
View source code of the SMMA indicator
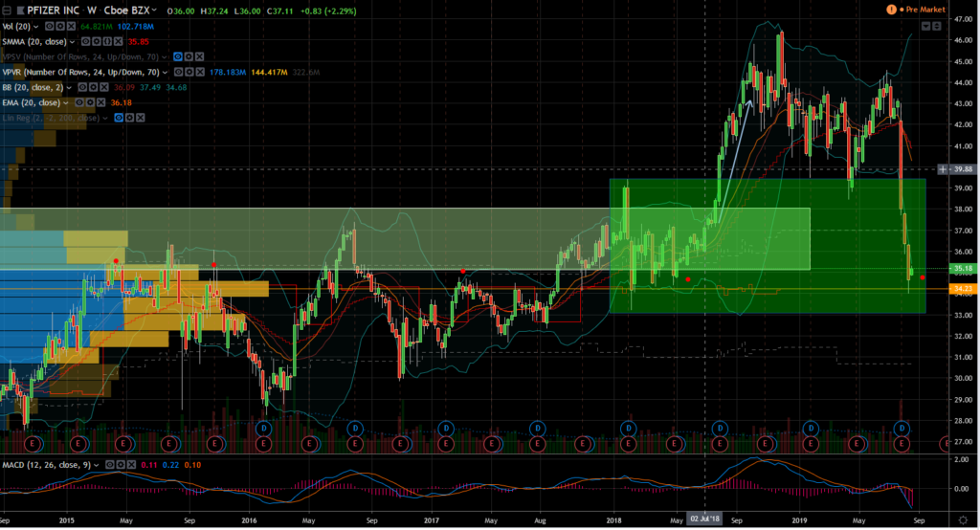[107, 41]
